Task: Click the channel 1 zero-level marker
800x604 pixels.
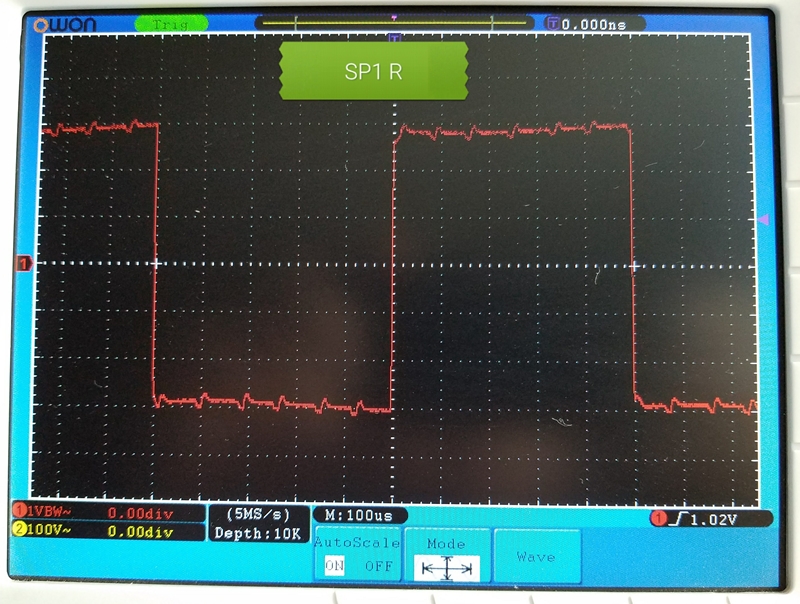Action: (24, 263)
